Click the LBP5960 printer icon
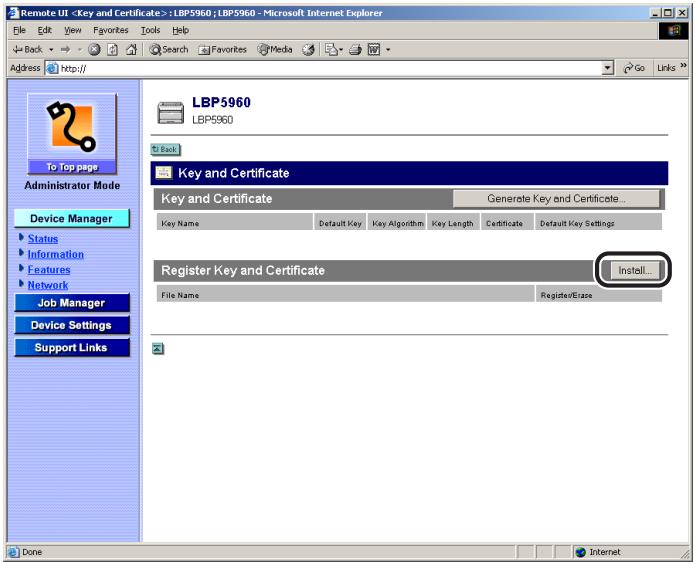 (171, 112)
